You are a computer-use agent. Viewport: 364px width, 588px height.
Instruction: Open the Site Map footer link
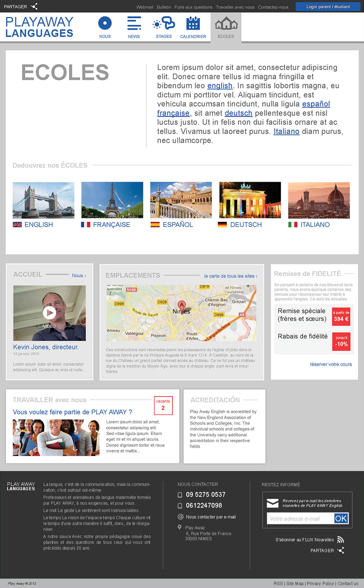point(295,584)
